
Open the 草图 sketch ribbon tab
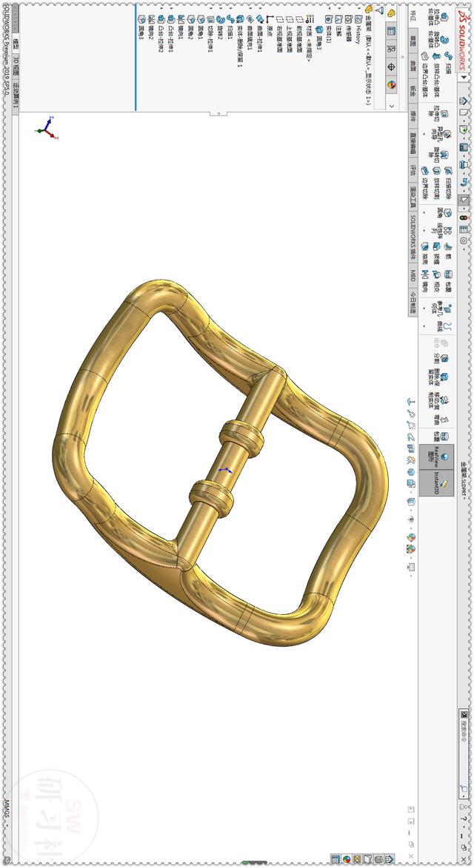pyautogui.click(x=413, y=41)
